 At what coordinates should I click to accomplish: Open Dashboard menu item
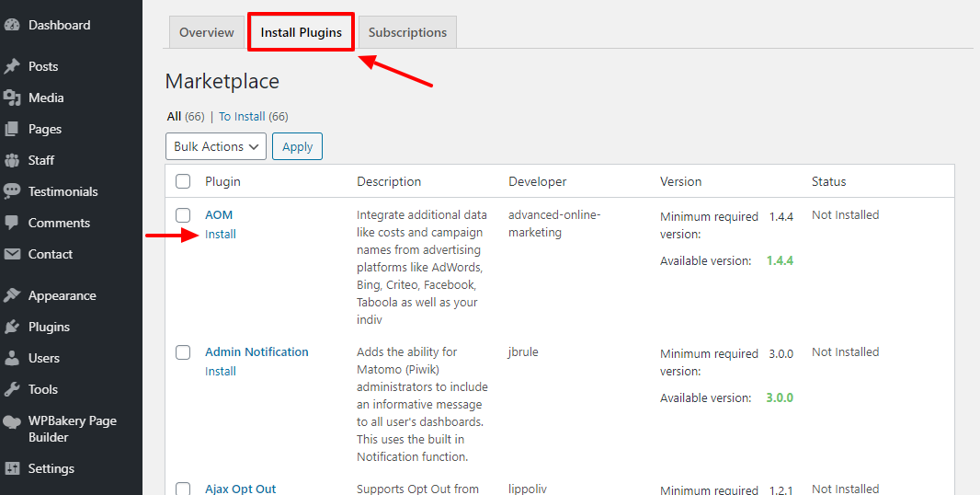click(60, 25)
